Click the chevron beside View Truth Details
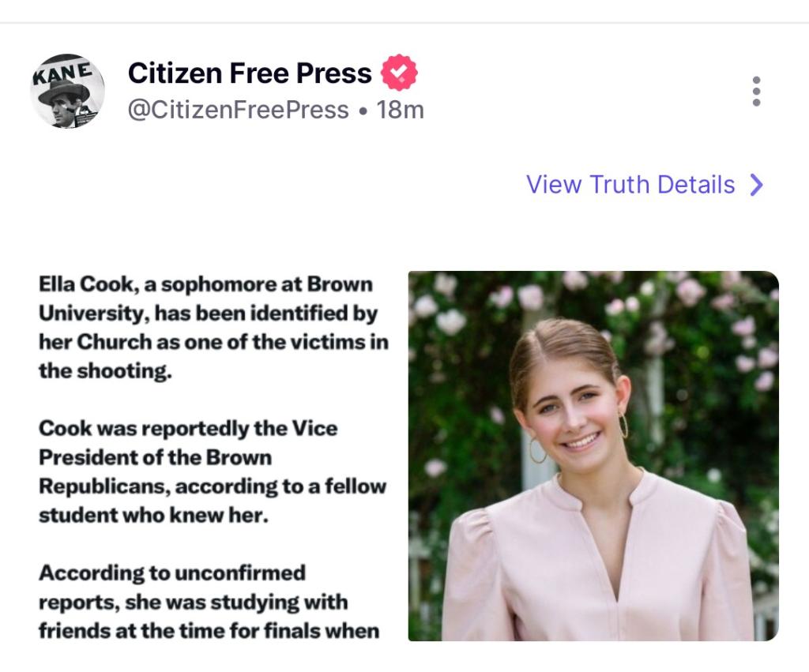The image size is (809, 672). pos(756,185)
